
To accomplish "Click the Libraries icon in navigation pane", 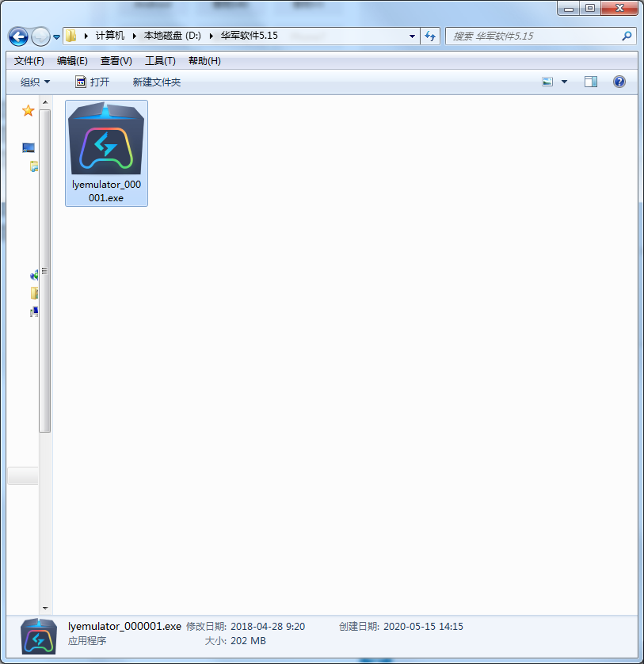I will 34,166.
